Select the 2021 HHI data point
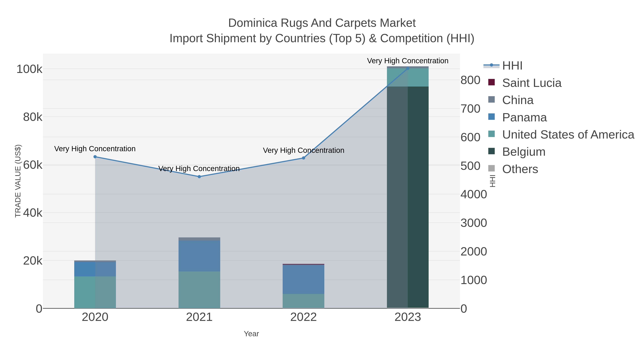The image size is (644, 362). tap(199, 177)
